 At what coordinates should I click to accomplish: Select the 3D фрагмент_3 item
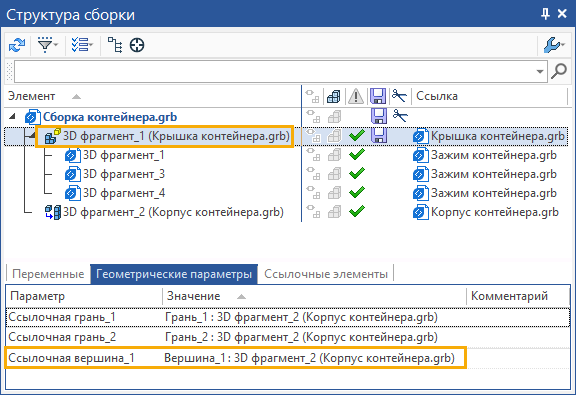(x=124, y=174)
